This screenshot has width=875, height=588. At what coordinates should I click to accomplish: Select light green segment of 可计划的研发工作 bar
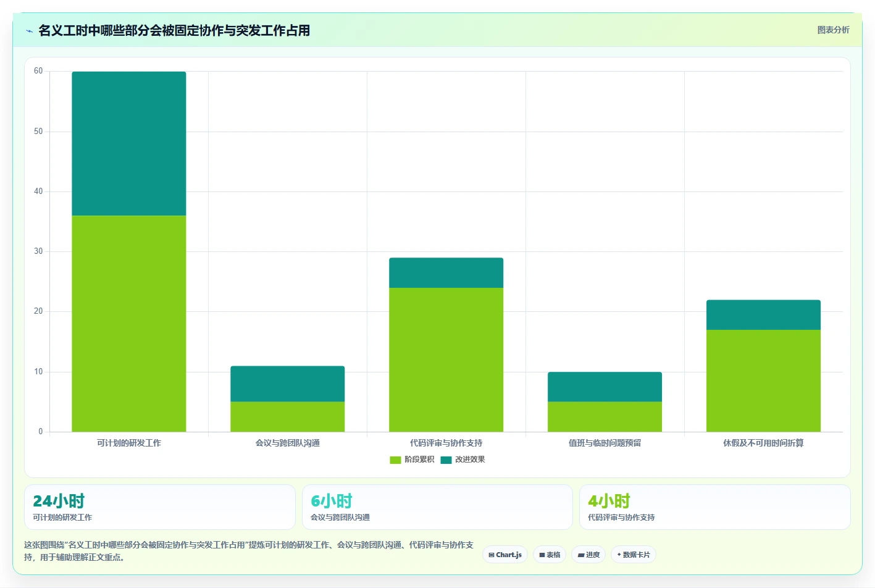[129, 324]
